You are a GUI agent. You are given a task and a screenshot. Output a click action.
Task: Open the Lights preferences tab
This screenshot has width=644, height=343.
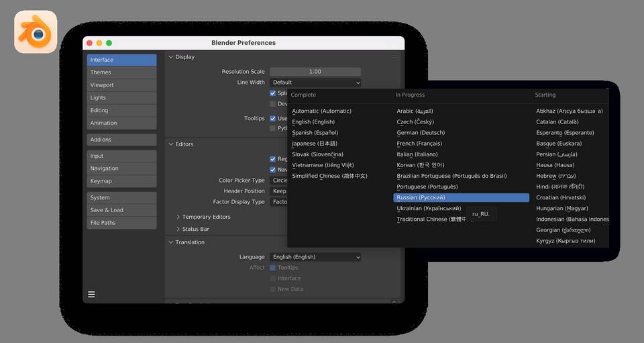(x=121, y=98)
